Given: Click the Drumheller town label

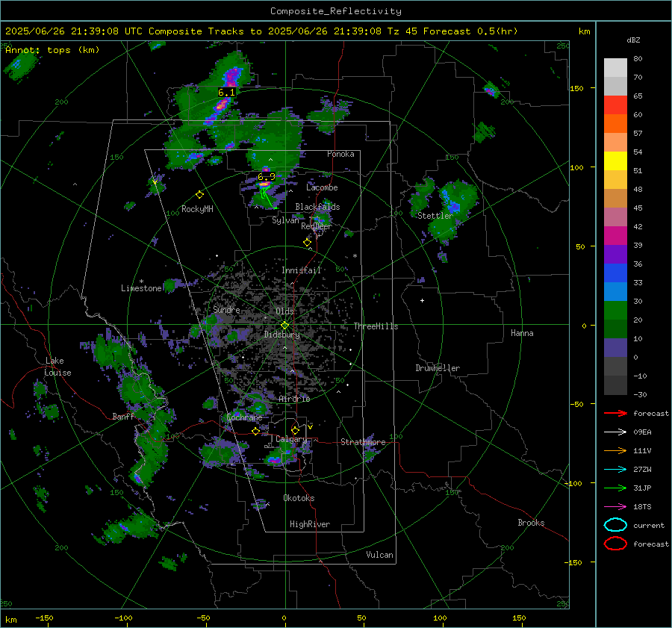Looking at the screenshot, I should click(x=438, y=368).
